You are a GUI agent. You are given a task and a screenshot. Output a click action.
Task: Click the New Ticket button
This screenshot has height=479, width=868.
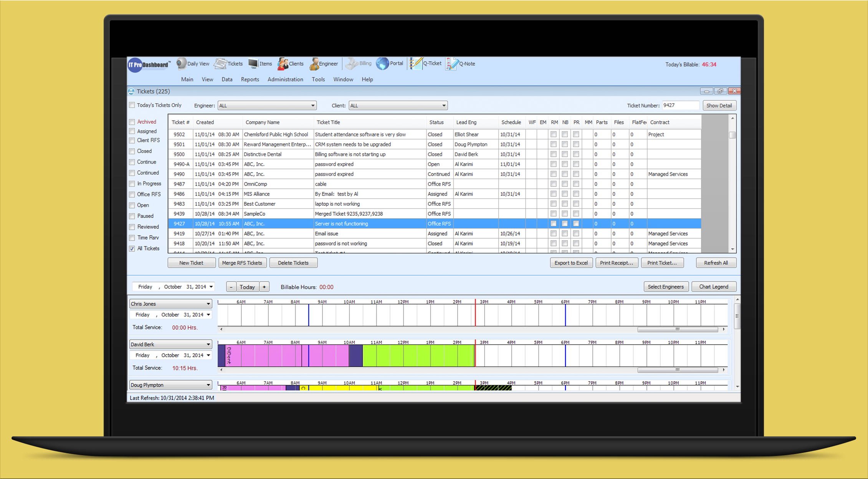click(191, 263)
